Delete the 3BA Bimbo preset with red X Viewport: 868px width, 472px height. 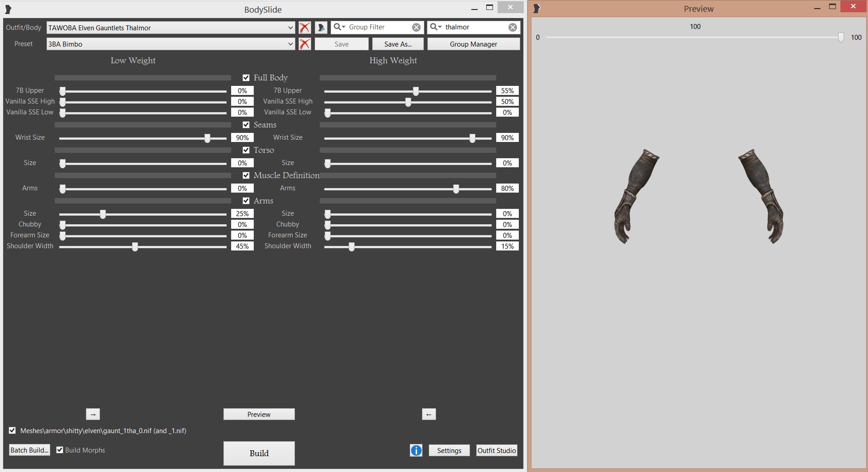[305, 44]
